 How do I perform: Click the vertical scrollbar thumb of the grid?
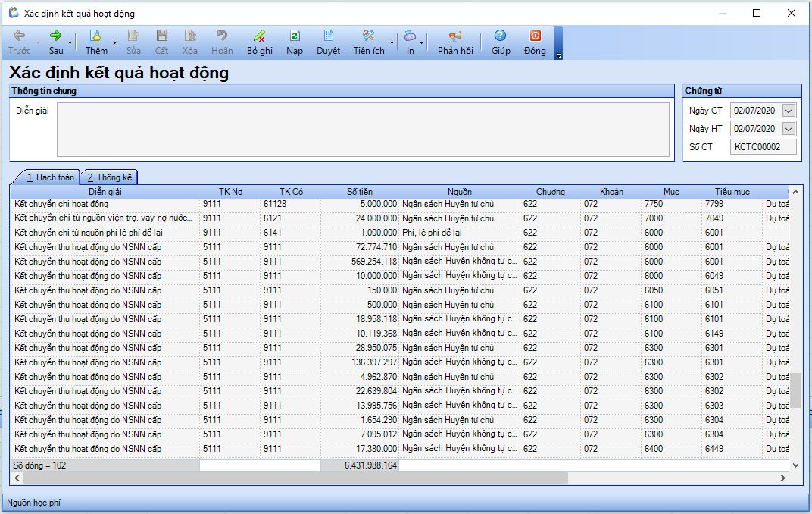click(x=796, y=390)
